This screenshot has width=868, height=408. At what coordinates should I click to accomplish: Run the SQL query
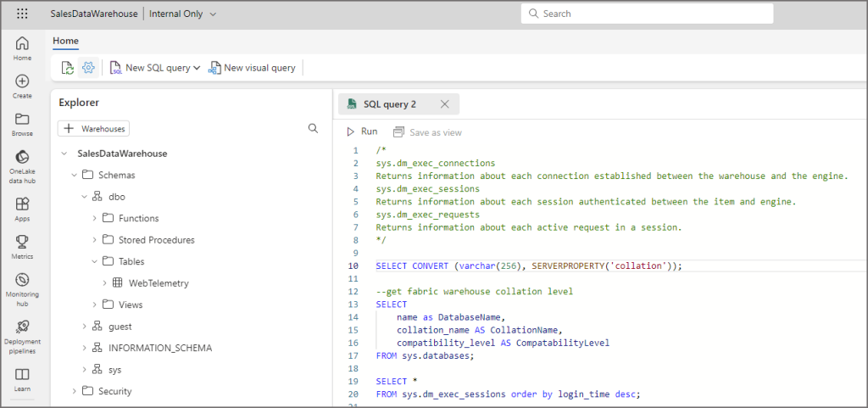pos(362,131)
